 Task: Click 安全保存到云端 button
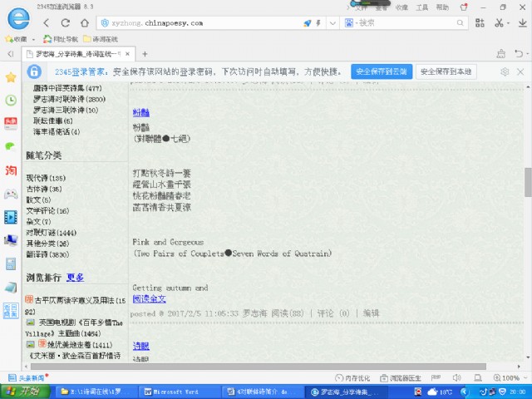point(382,71)
